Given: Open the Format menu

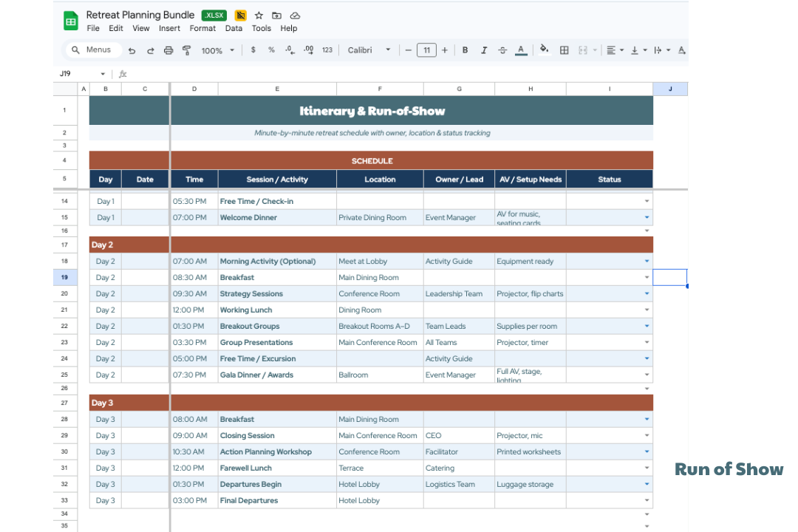Looking at the screenshot, I should (x=202, y=28).
